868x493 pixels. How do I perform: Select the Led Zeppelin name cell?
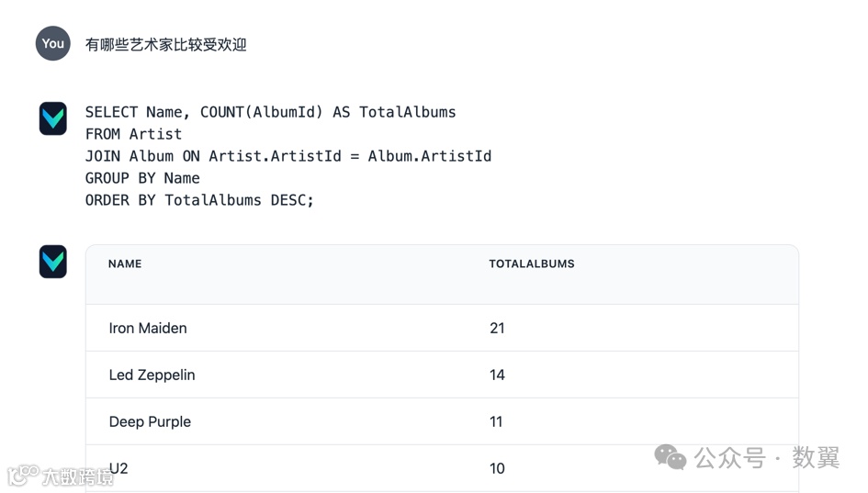(152, 375)
